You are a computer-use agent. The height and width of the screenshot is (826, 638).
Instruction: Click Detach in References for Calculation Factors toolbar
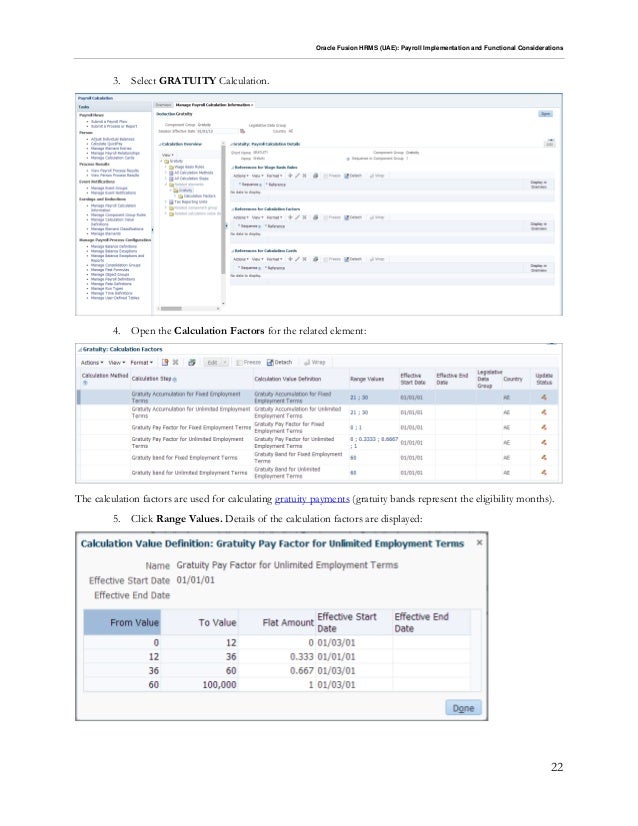pyautogui.click(x=353, y=217)
